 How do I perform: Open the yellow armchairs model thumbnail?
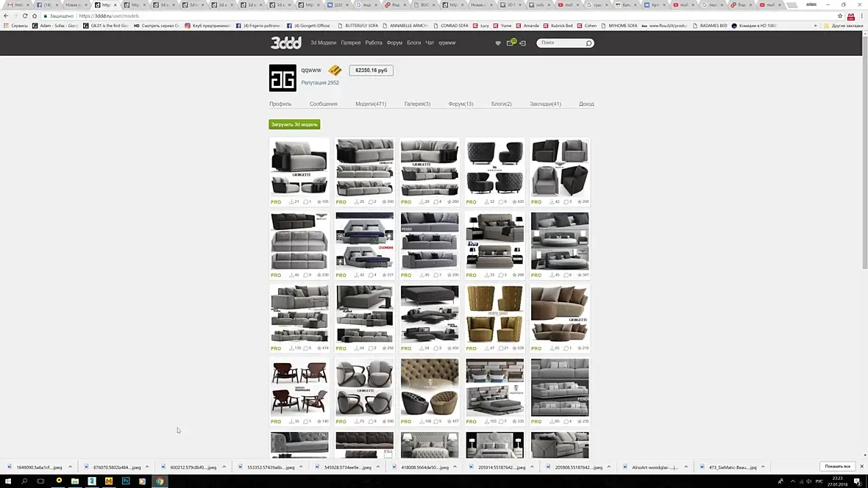pos(495,314)
